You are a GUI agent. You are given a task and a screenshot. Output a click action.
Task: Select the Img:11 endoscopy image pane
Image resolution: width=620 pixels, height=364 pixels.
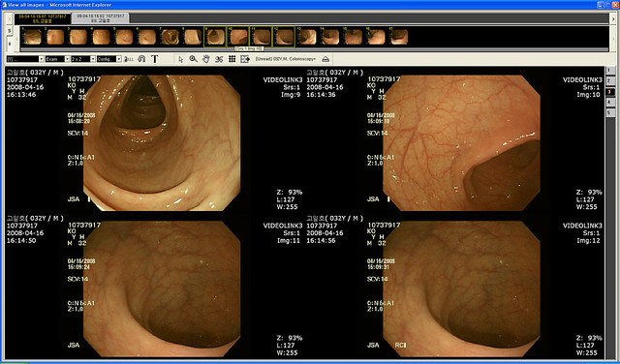point(155,286)
